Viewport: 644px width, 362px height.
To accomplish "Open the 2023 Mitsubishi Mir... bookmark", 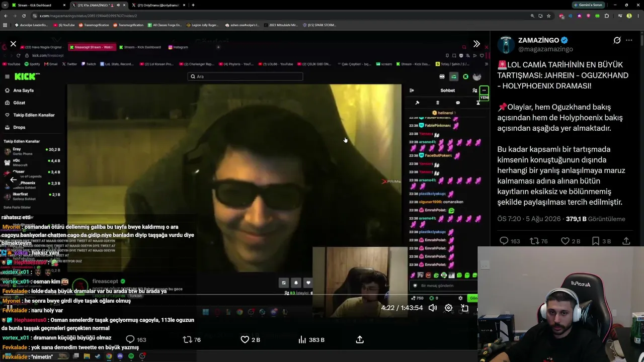I will 281,25.
